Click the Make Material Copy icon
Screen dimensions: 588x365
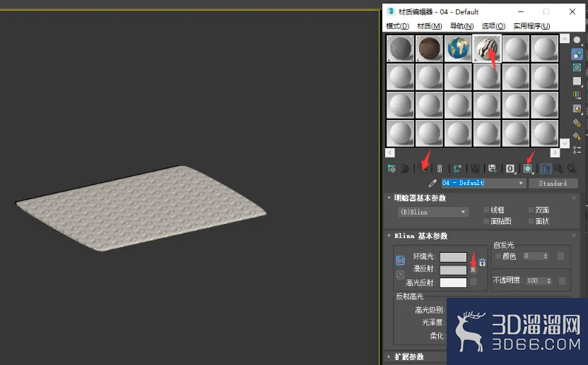(x=457, y=169)
